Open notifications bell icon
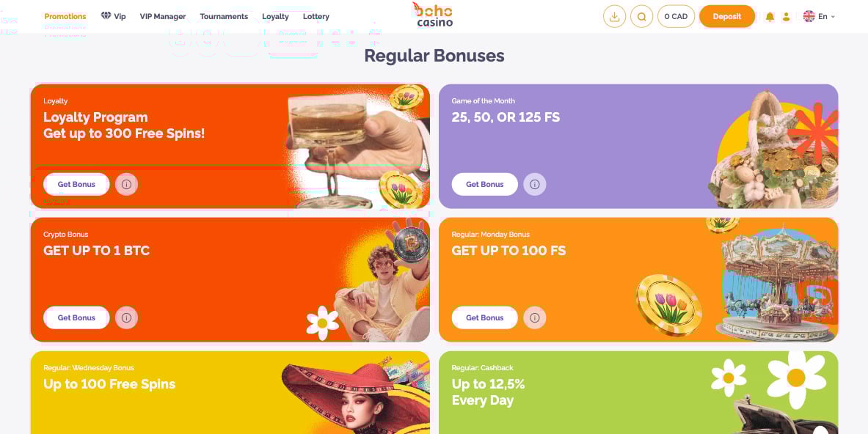The width and height of the screenshot is (868, 434). (x=770, y=17)
